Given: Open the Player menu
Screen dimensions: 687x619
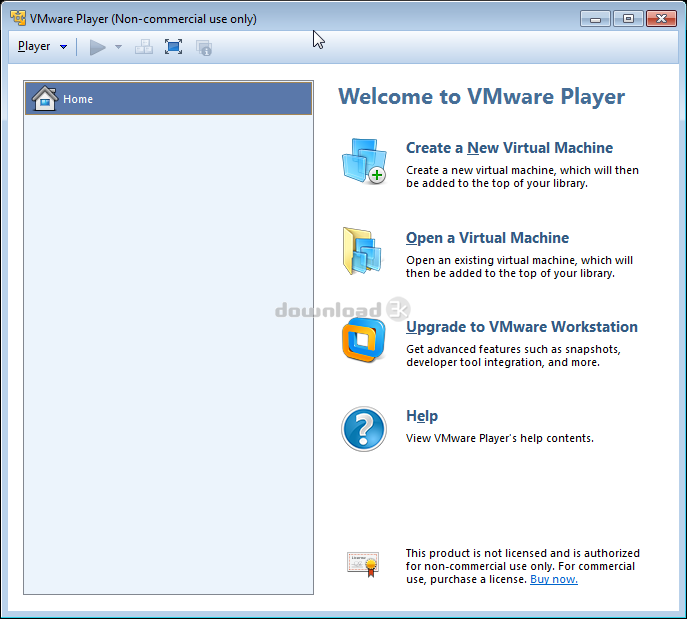Looking at the screenshot, I should coord(42,47).
